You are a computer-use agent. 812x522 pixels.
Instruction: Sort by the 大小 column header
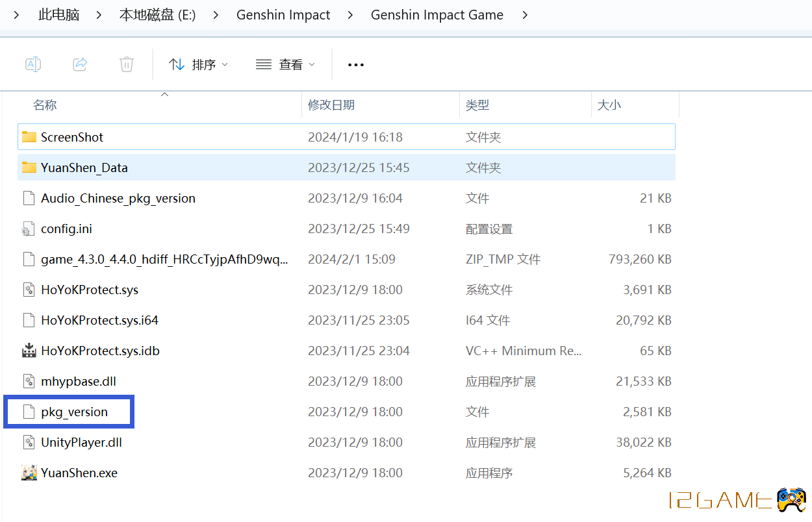pos(609,105)
